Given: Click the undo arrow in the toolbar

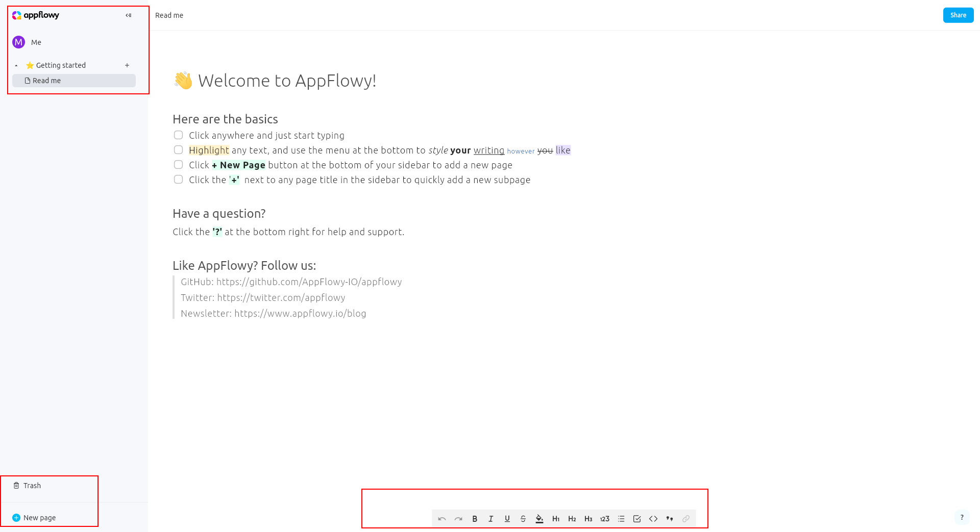Looking at the screenshot, I should click(442, 518).
